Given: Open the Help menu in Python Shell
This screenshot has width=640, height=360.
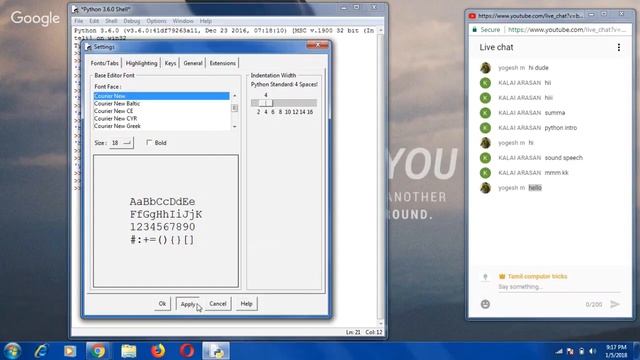Looking at the screenshot, I should 206,21.
